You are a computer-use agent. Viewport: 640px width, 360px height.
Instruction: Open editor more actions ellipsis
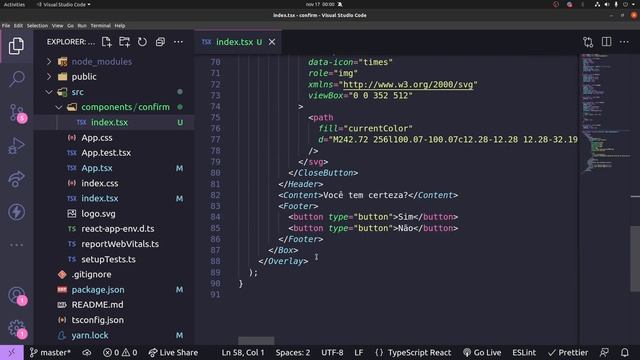(x=624, y=42)
